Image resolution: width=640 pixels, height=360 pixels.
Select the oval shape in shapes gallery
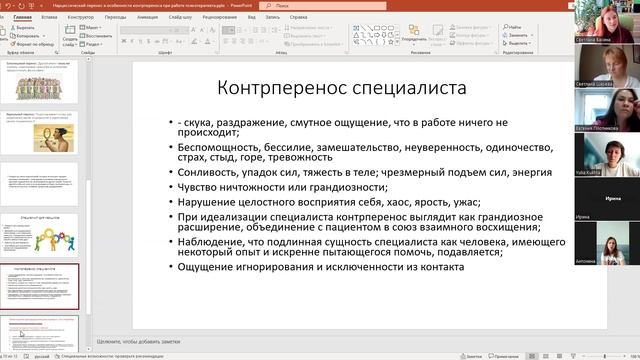coord(384,28)
